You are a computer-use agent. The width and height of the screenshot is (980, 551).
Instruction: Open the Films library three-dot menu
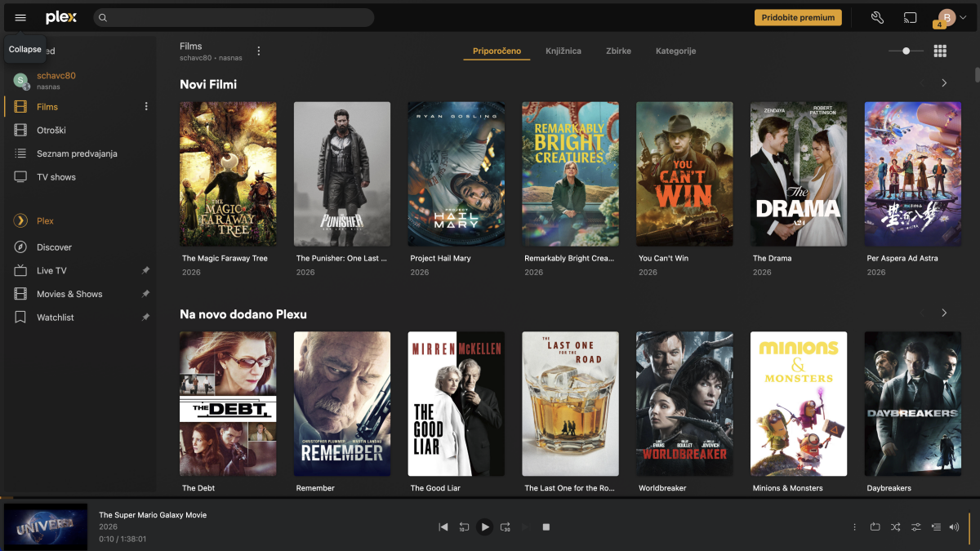pyautogui.click(x=259, y=51)
